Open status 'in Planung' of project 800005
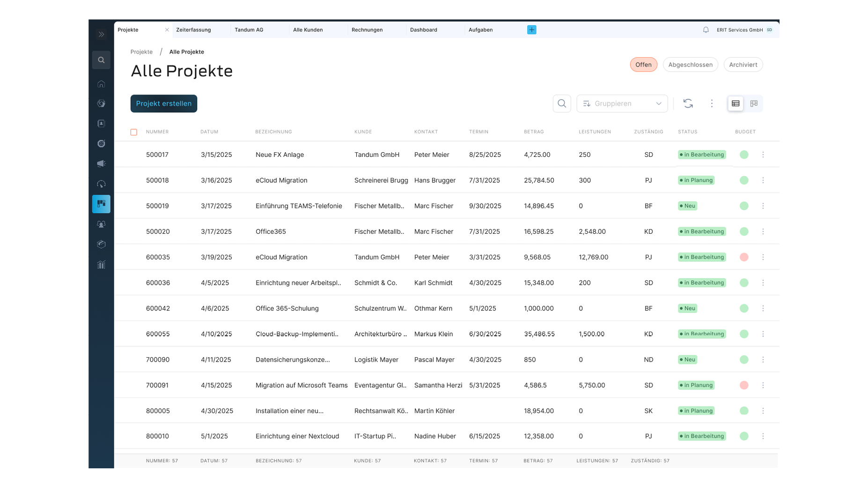The height and width of the screenshot is (488, 868). point(696,411)
